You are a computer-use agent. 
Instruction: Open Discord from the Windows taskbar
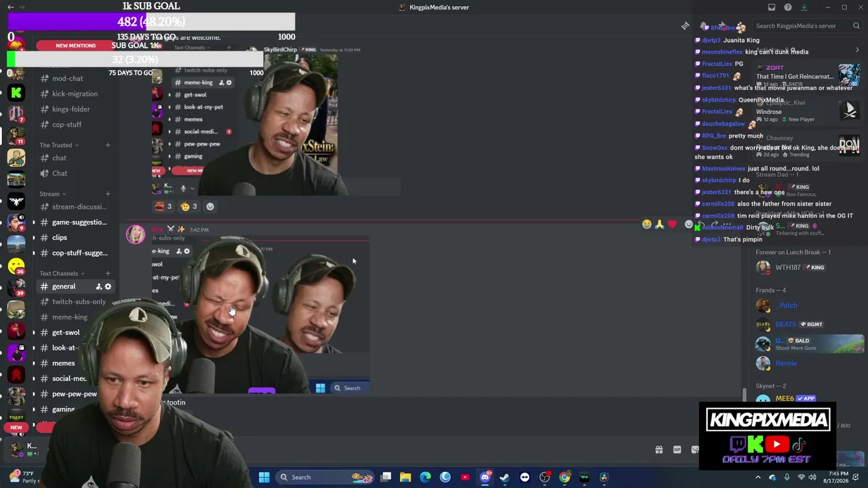pos(485,477)
